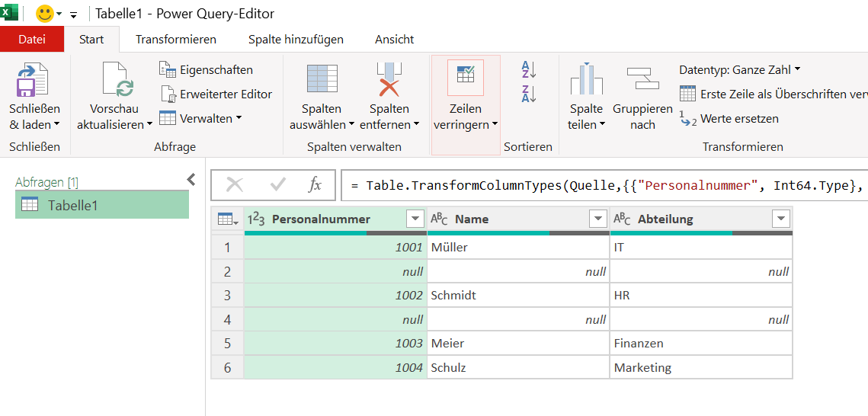Image resolution: width=868 pixels, height=416 pixels.
Task: Open the Ansicht tab
Action: click(x=394, y=40)
